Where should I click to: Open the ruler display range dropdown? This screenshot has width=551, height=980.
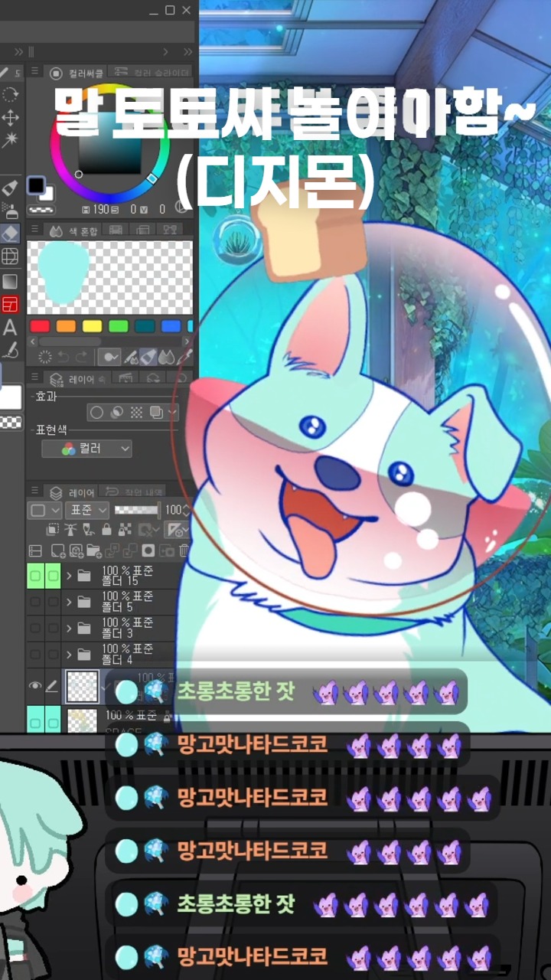[x=176, y=529]
